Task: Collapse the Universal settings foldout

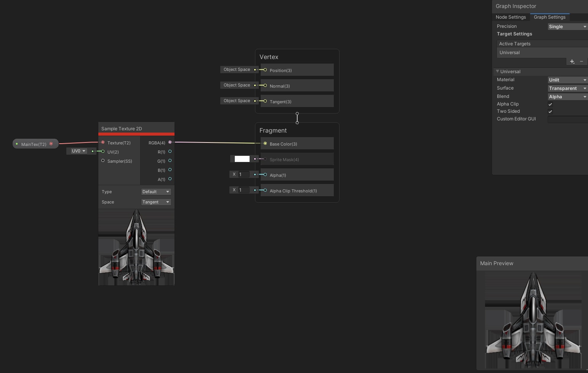Action: click(497, 72)
